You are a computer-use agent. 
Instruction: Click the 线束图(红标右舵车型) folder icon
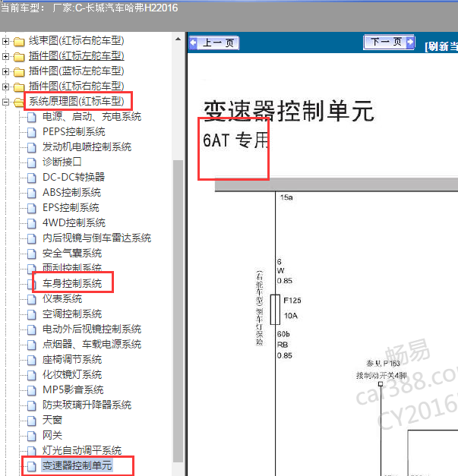(x=19, y=41)
